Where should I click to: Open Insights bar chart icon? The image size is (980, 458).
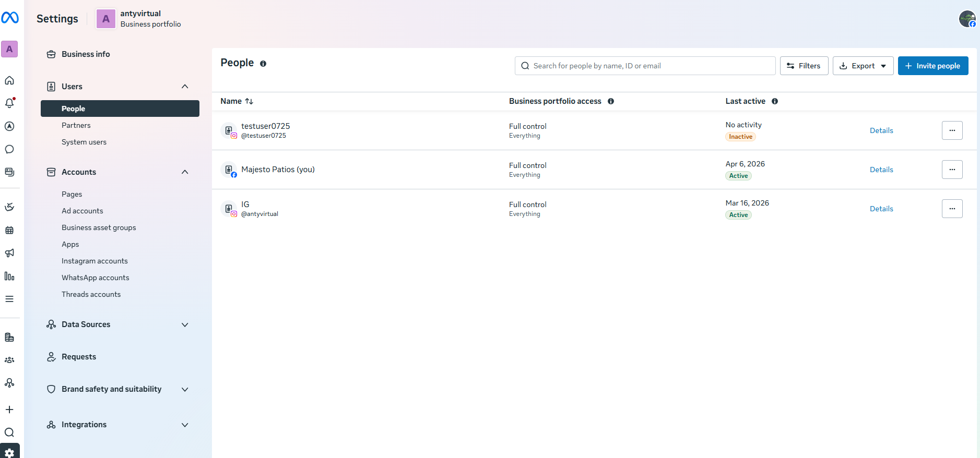[x=9, y=276]
